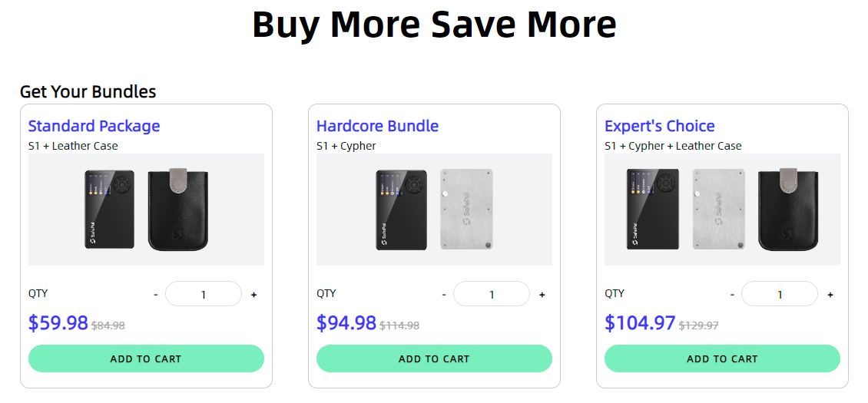Add Standard Package to cart

point(146,358)
